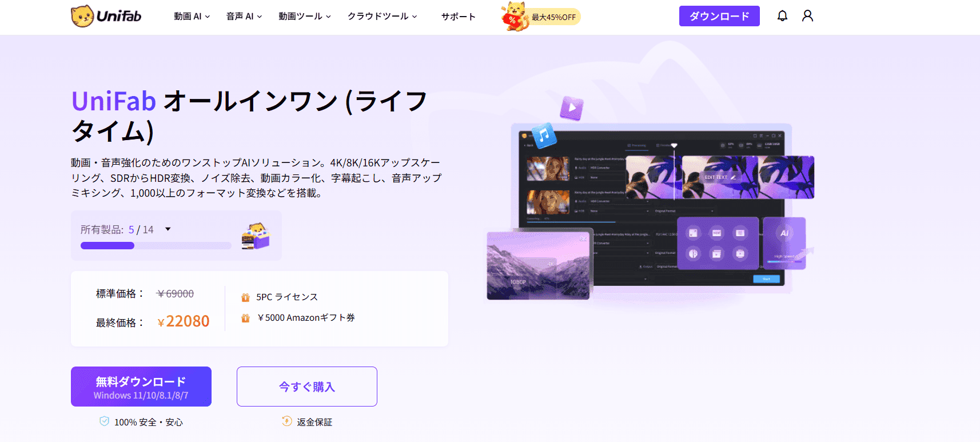Image resolution: width=980 pixels, height=442 pixels.
Task: Click the shield icon beside 100% 安全・安心
Action: [x=104, y=421]
